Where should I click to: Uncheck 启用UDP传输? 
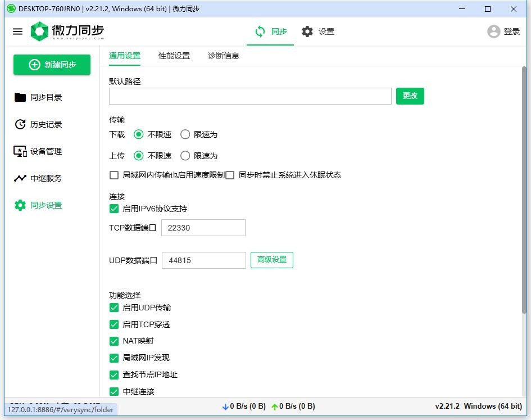coord(114,308)
